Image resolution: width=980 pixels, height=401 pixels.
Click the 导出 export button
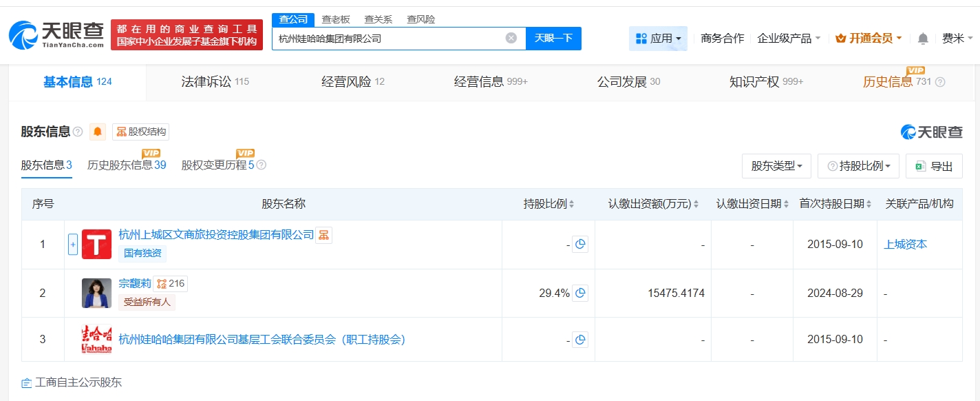pyautogui.click(x=934, y=166)
